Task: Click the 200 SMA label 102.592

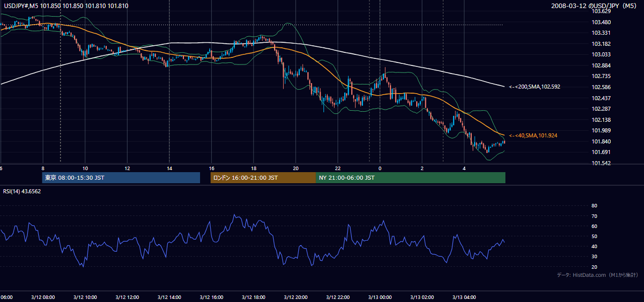Action: [x=534, y=87]
